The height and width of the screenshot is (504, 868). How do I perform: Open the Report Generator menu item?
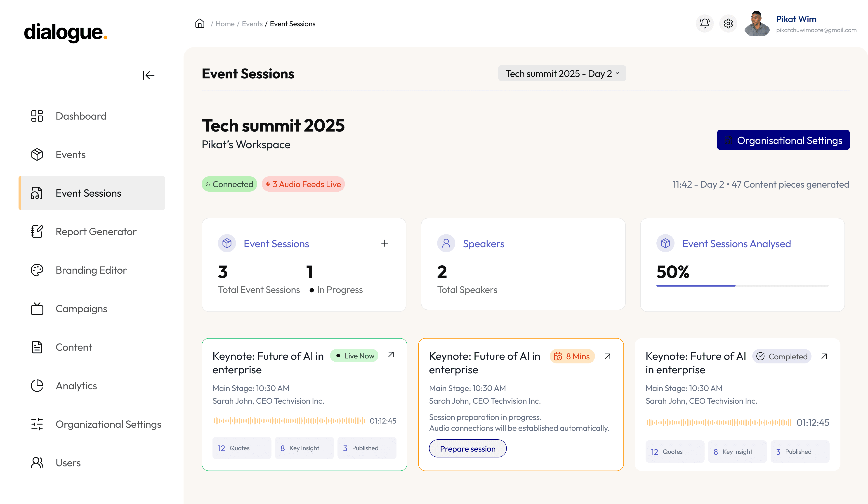point(96,231)
